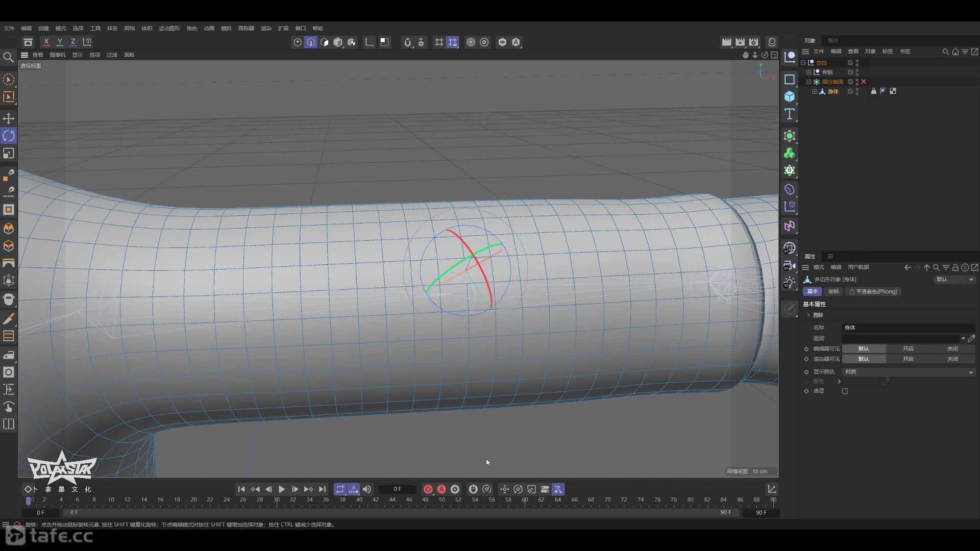Select the Text spline tool icon
The height and width of the screenshot is (551, 980).
[x=790, y=114]
